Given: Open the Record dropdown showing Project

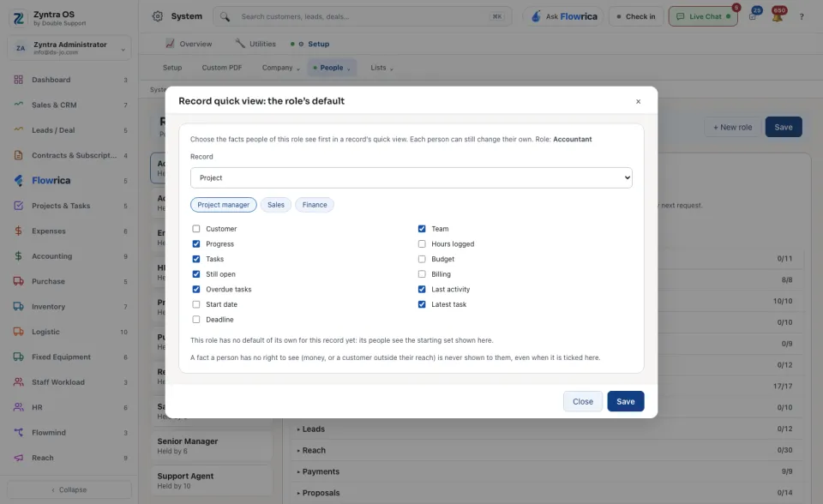Looking at the screenshot, I should (411, 178).
